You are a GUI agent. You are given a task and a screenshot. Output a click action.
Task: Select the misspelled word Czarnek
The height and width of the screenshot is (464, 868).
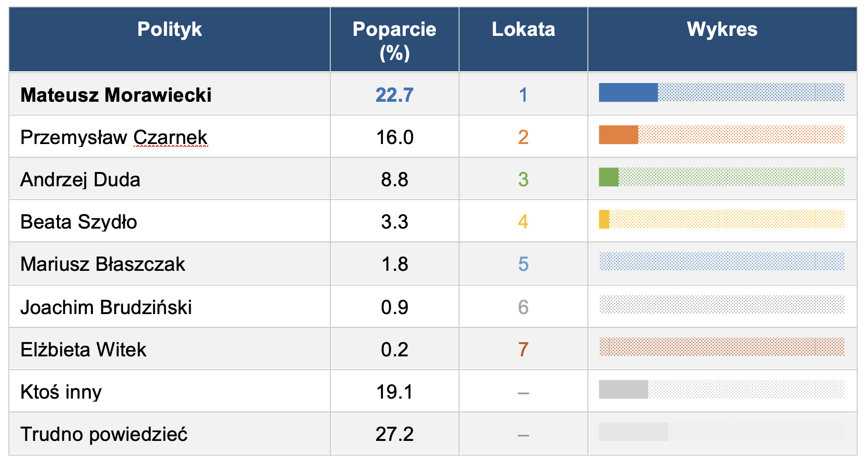[x=170, y=138]
